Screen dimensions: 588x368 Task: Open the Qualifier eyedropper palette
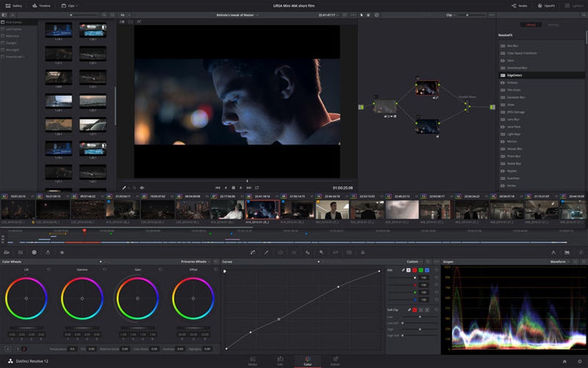(x=266, y=252)
